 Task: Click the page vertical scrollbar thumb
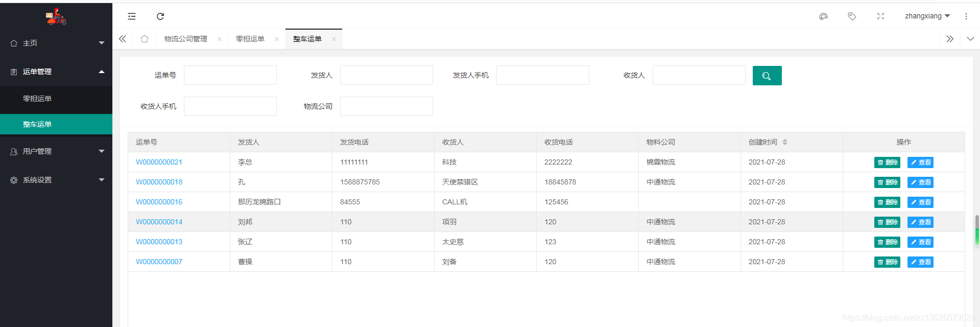pos(977,230)
